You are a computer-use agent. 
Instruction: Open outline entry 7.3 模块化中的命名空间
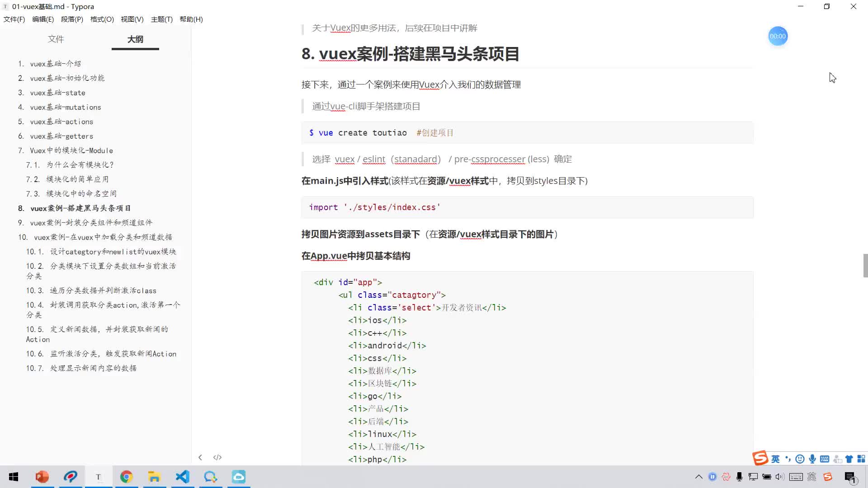[x=71, y=194]
